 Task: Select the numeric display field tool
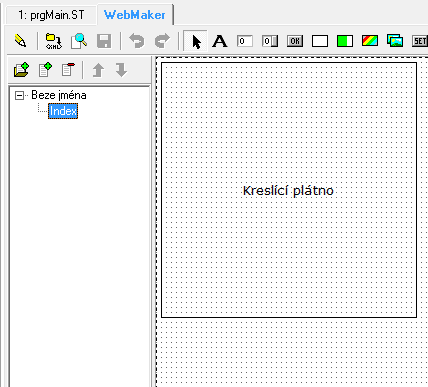tap(245, 41)
